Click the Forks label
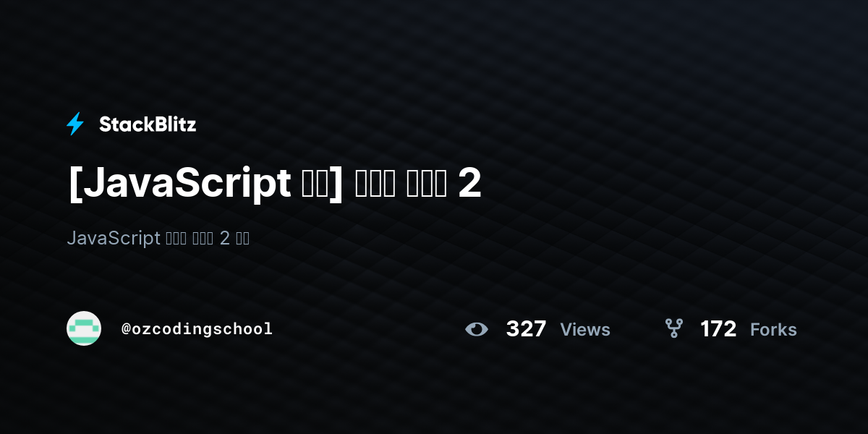Viewport: 868px width, 434px height. pyautogui.click(x=773, y=330)
